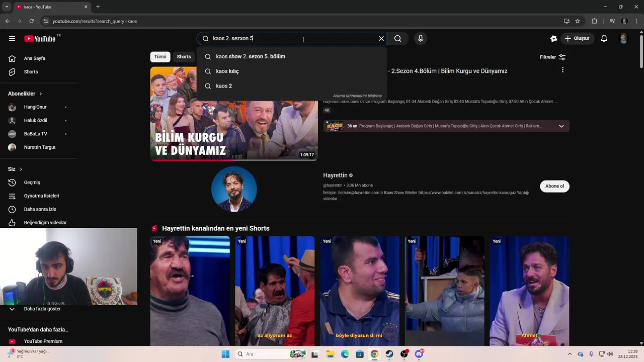Pick suggestion kaos show 2. sezon 5. bölüm
Viewport: 644px width, 362px height.
click(292, 56)
